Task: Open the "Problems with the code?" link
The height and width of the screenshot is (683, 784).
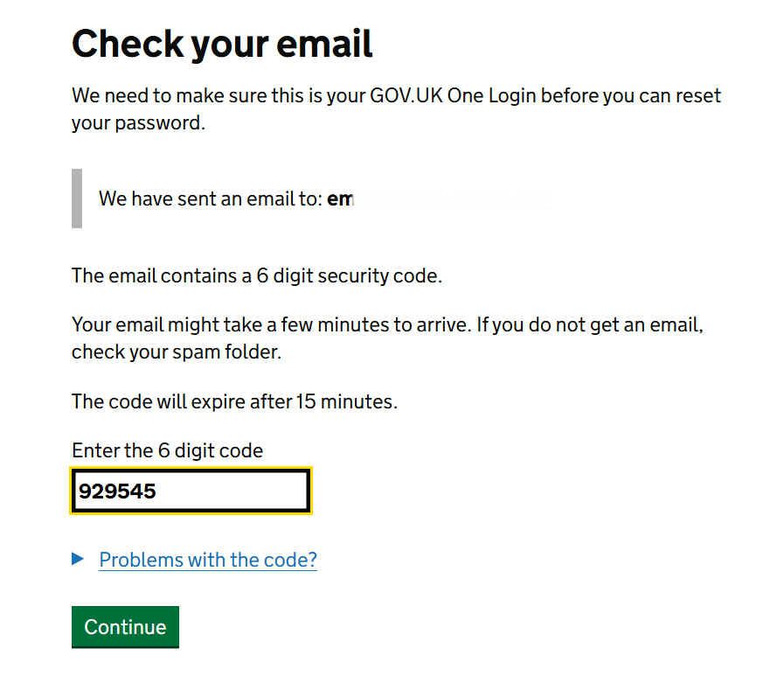Action: click(x=208, y=560)
